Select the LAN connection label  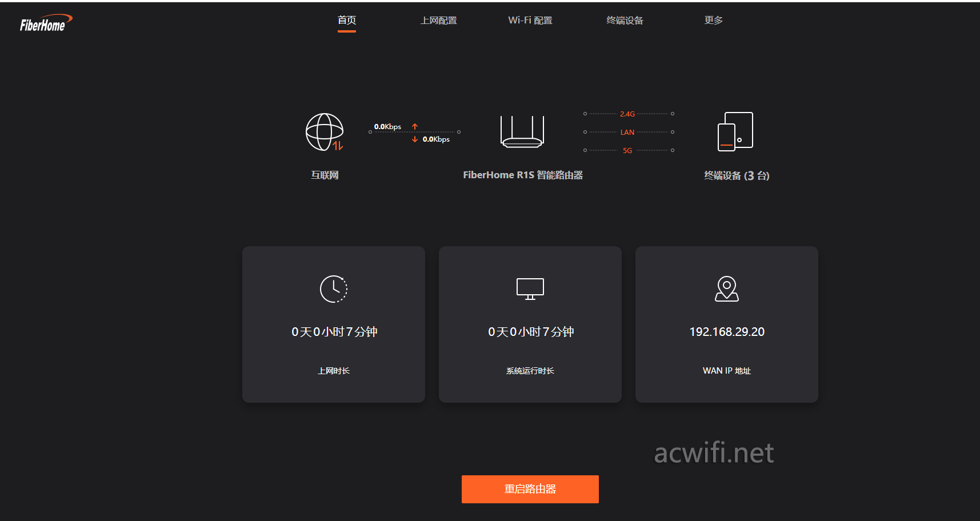click(627, 132)
